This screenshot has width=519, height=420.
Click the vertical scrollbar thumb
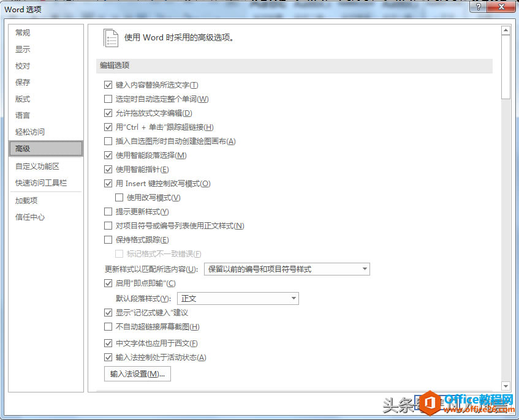click(x=506, y=67)
